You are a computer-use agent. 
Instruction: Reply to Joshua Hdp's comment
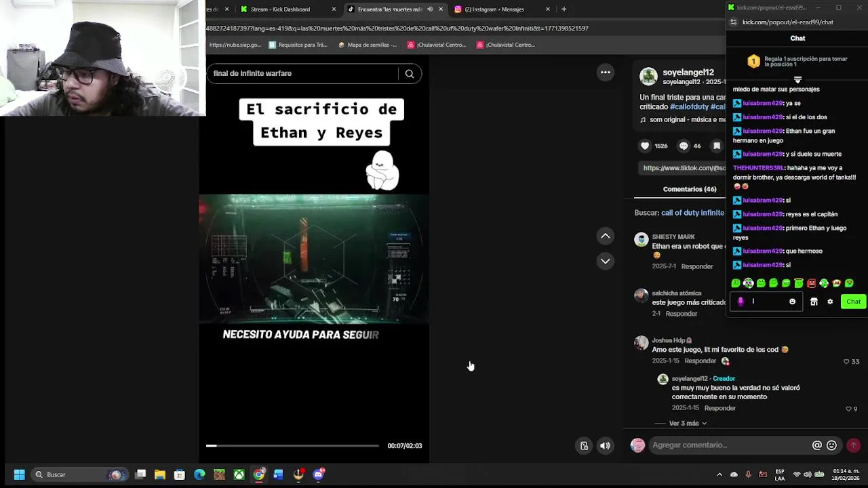pyautogui.click(x=701, y=361)
